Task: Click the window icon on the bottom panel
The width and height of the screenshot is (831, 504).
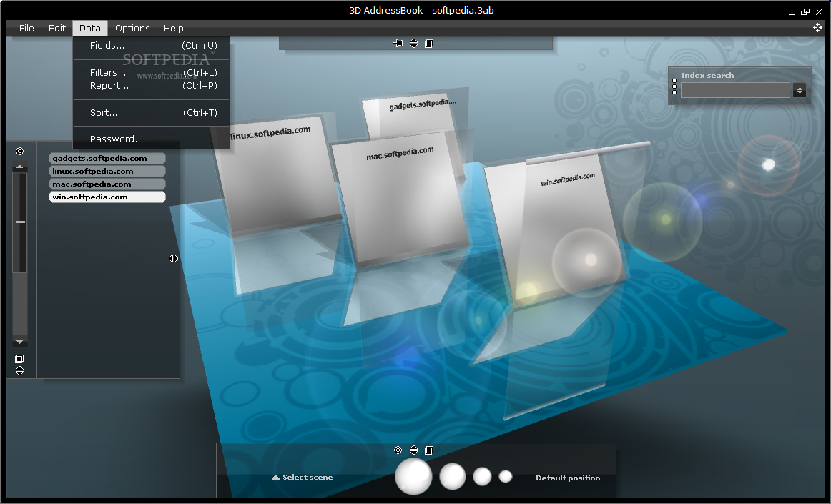Action: coord(429,450)
